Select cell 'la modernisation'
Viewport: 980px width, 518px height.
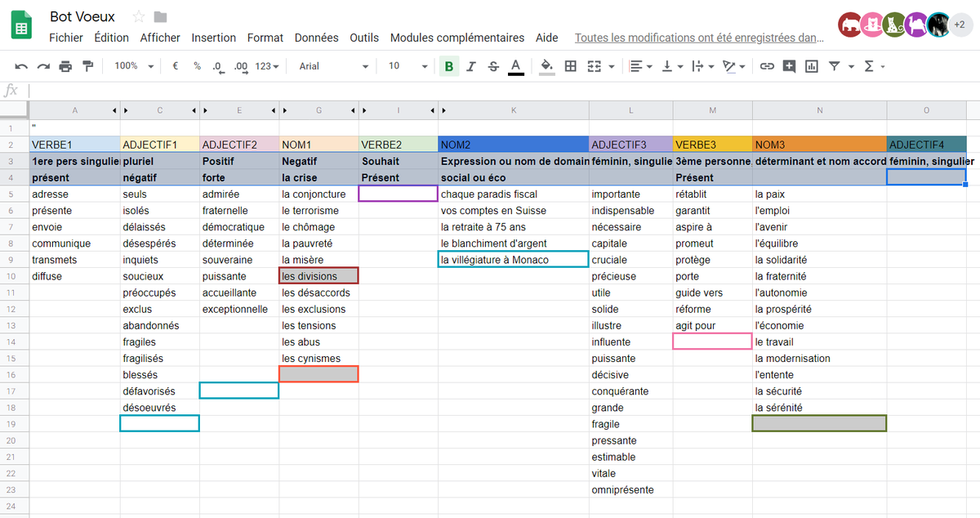click(x=820, y=358)
